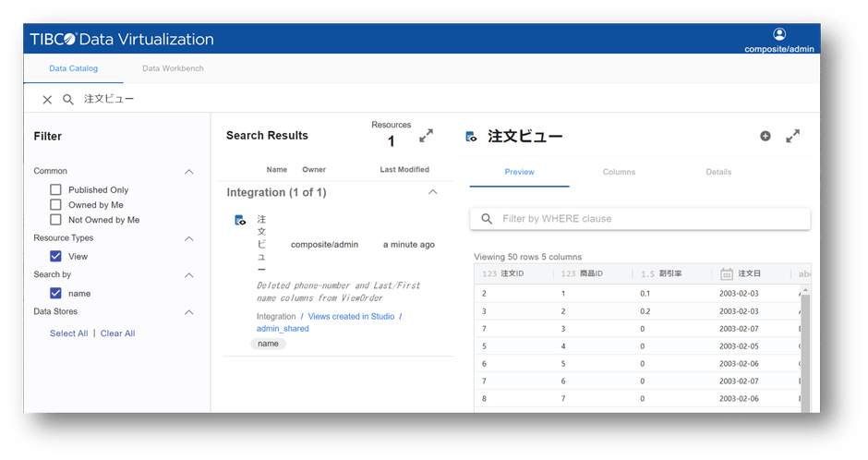Image resolution: width=868 pixels, height=460 pixels.
Task: Collapse the Common filter section
Action: tap(189, 172)
